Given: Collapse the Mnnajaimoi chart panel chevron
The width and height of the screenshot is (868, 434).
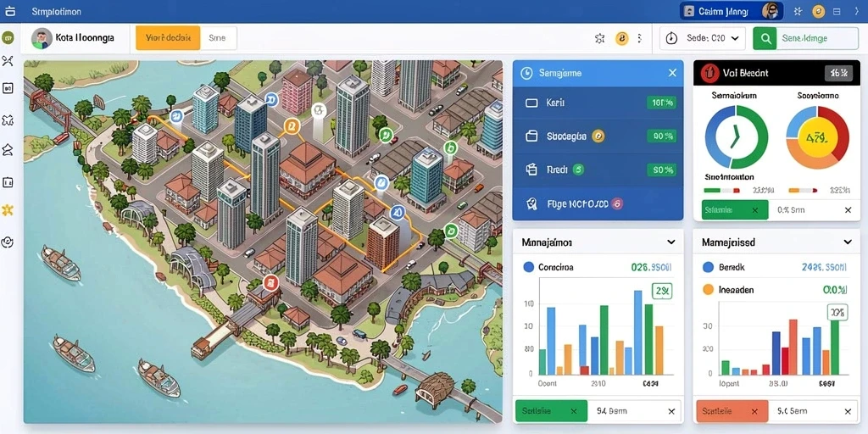Looking at the screenshot, I should [671, 242].
